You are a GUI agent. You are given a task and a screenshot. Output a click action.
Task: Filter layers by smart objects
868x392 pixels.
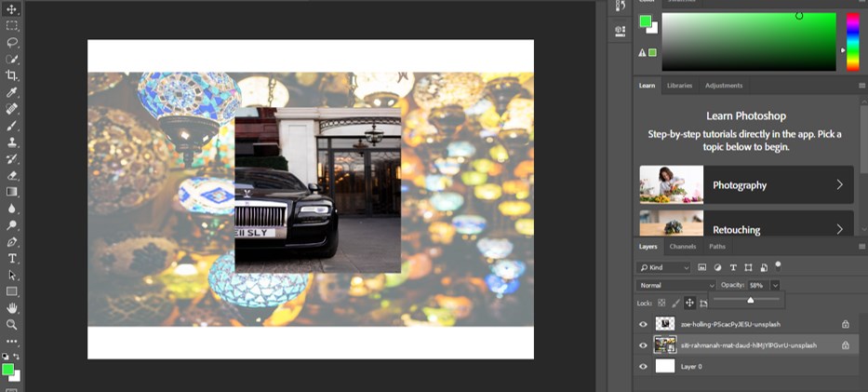764,267
